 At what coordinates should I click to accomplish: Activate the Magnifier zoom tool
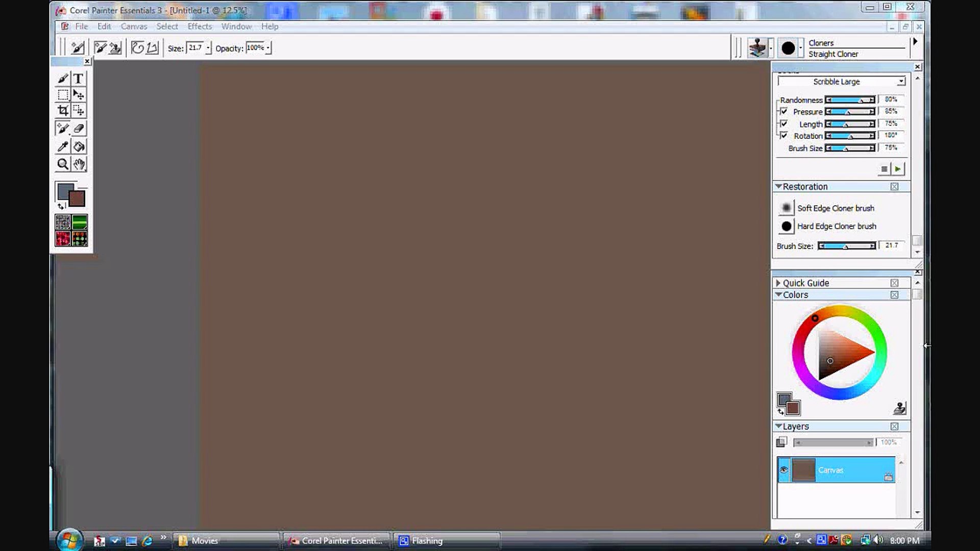coord(63,164)
